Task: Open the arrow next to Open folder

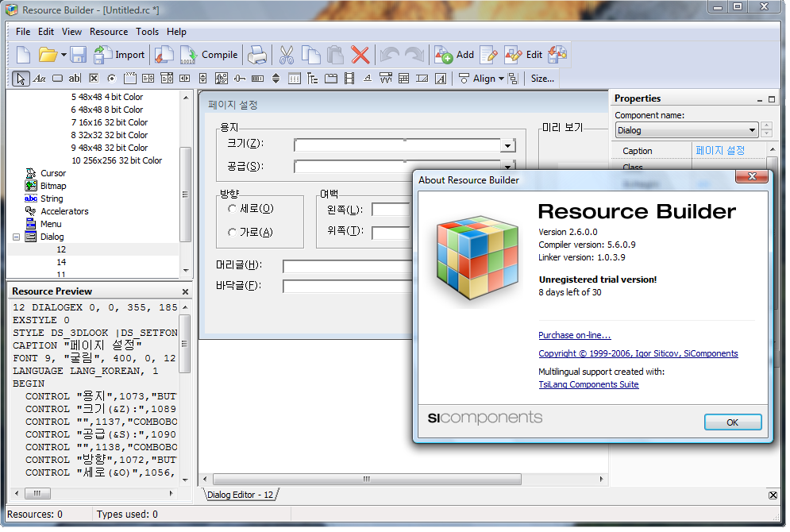Action: click(x=64, y=55)
